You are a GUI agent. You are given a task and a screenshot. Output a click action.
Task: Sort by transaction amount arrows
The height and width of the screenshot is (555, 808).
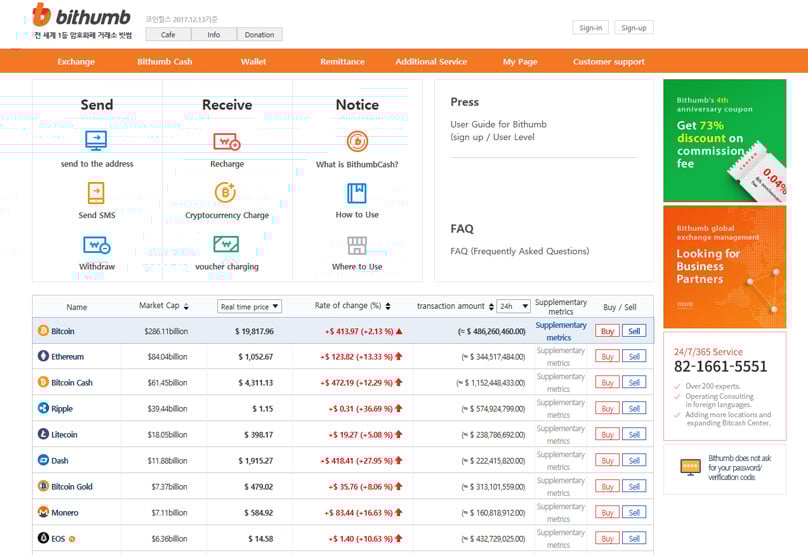click(x=491, y=307)
